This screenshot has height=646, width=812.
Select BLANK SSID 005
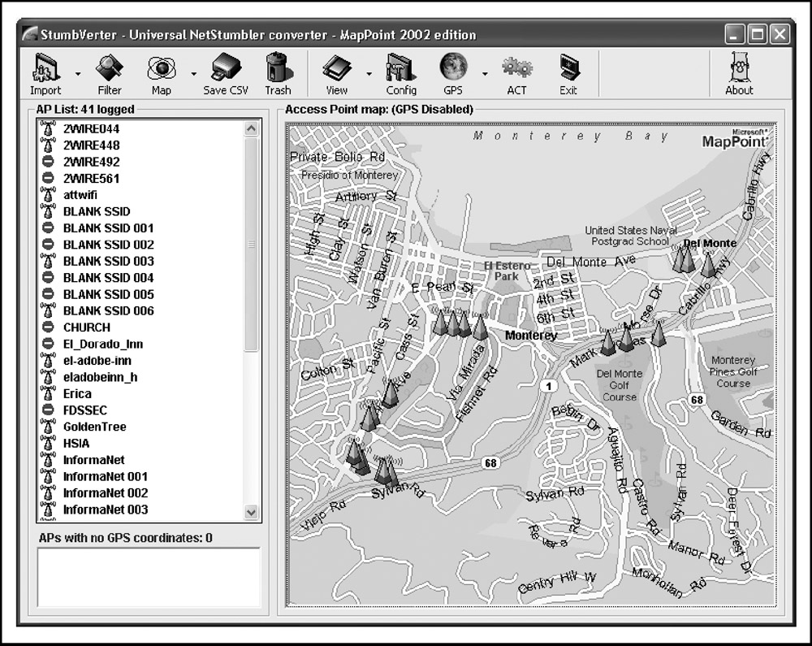coord(108,294)
